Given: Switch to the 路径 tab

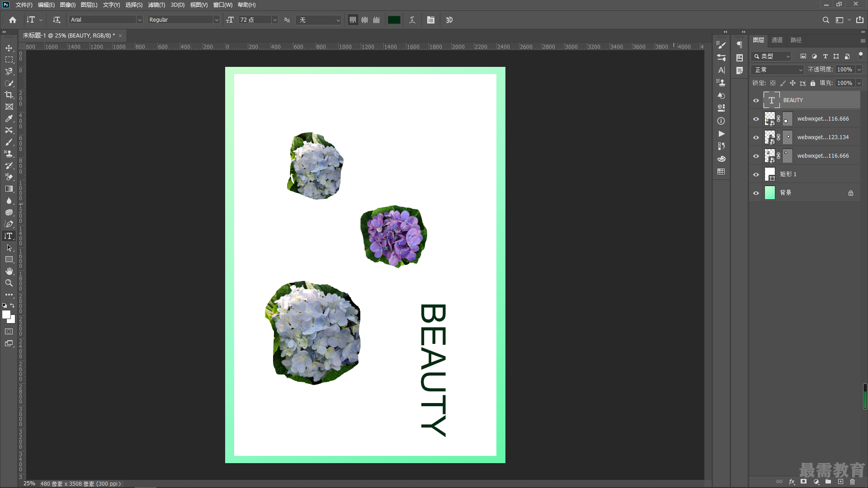Looking at the screenshot, I should tap(796, 40).
